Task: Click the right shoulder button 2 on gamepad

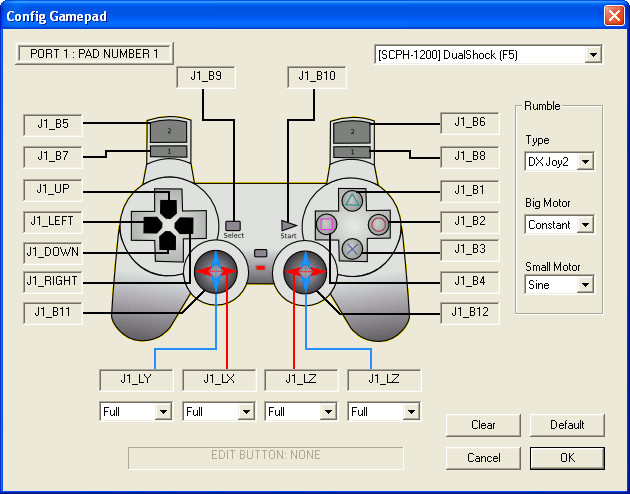Action: click(x=352, y=132)
